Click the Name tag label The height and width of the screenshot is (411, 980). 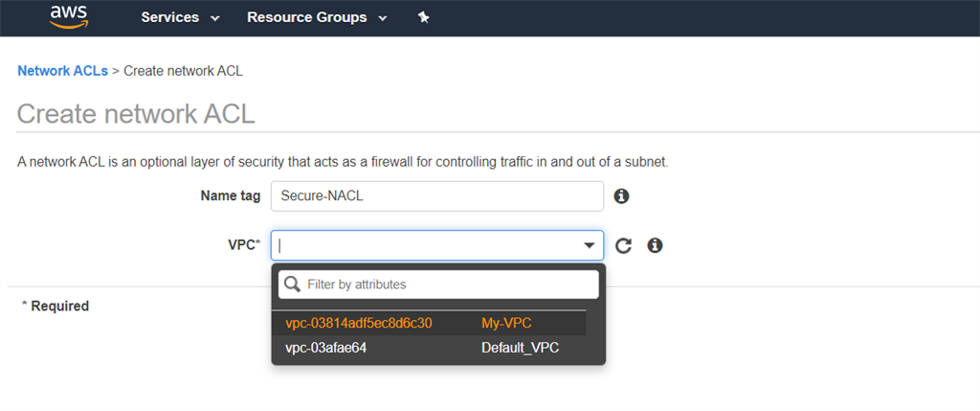click(x=230, y=195)
